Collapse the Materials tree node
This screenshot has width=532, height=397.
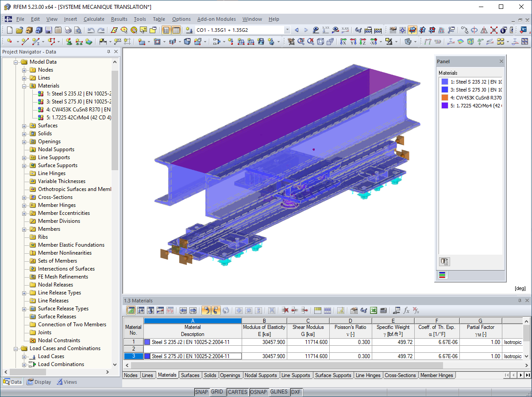tap(24, 86)
